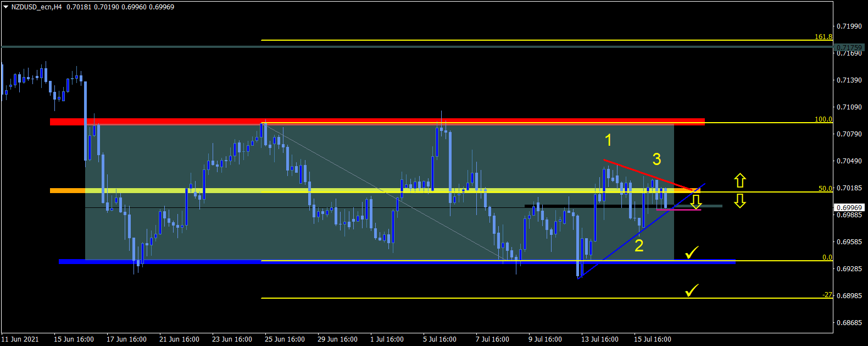Click the 7 Jul 16:00 time label
The width and height of the screenshot is (868, 346).
[x=492, y=339]
